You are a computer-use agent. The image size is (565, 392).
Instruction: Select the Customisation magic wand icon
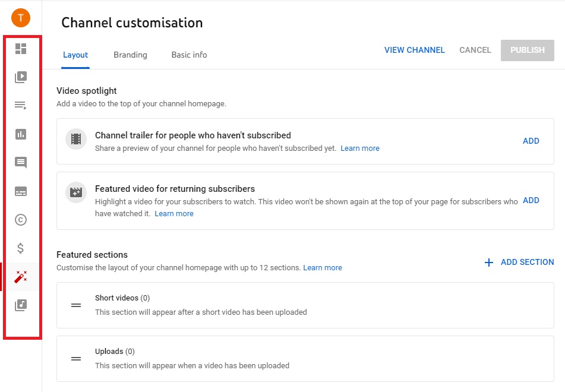21,277
